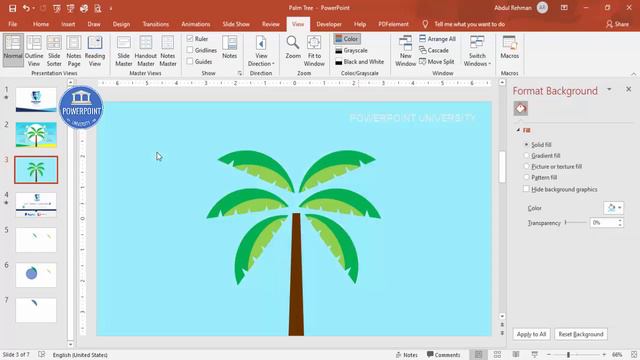Select slide 4 thumbnail
This screenshot has width=640, height=360.
tap(36, 205)
